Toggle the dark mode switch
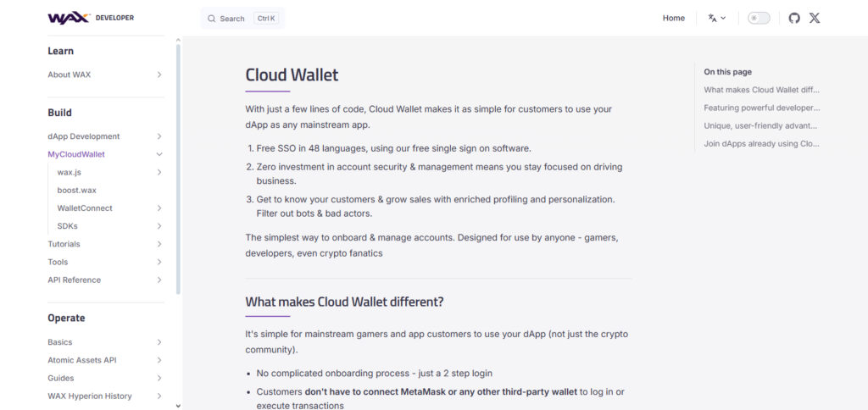The width and height of the screenshot is (868, 410). [x=759, y=19]
